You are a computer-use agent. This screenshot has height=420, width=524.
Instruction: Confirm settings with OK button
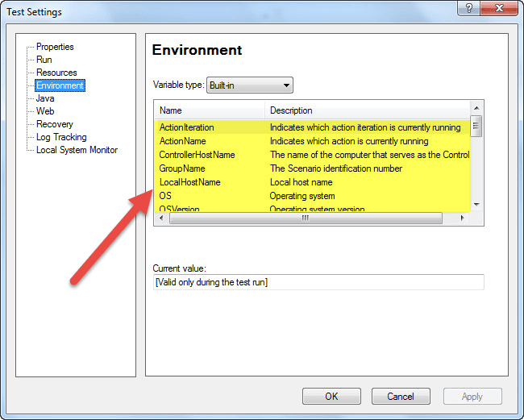click(331, 397)
